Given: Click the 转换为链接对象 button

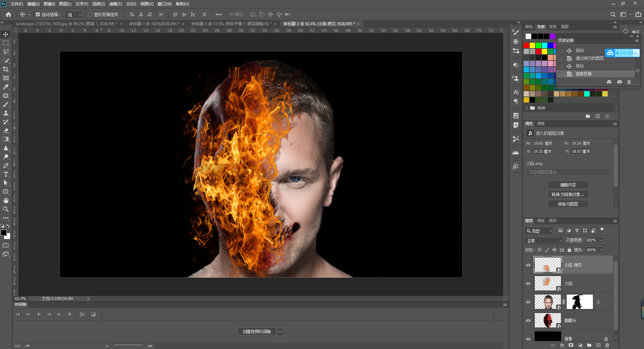Looking at the screenshot, I should coord(568,194).
